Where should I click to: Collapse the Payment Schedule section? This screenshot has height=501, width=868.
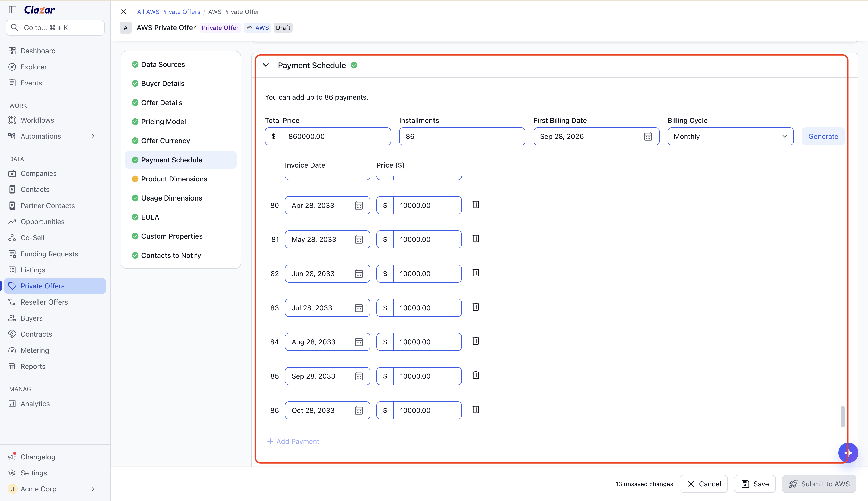pos(266,65)
